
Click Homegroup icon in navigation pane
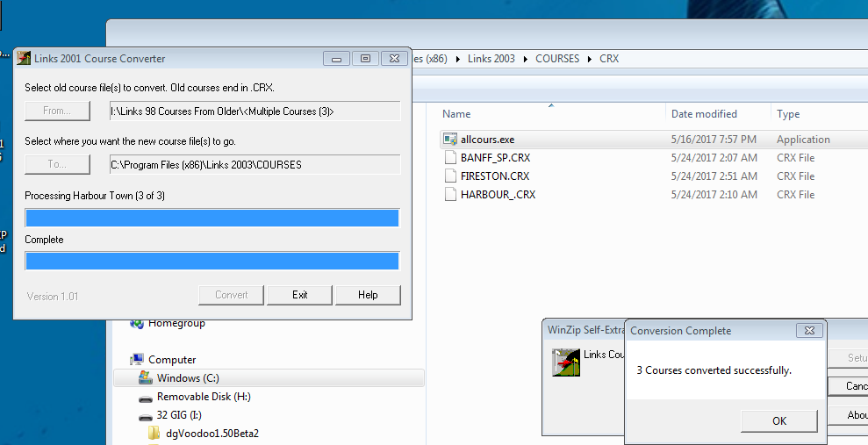click(137, 323)
